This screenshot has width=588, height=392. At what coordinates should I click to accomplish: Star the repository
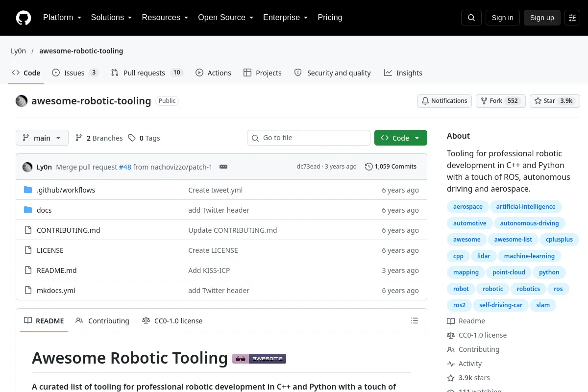tap(555, 101)
